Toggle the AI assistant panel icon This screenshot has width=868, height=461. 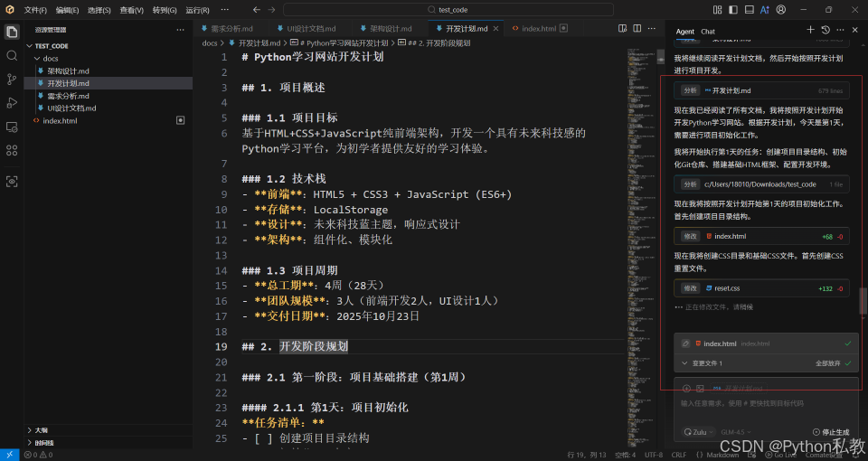(765, 9)
